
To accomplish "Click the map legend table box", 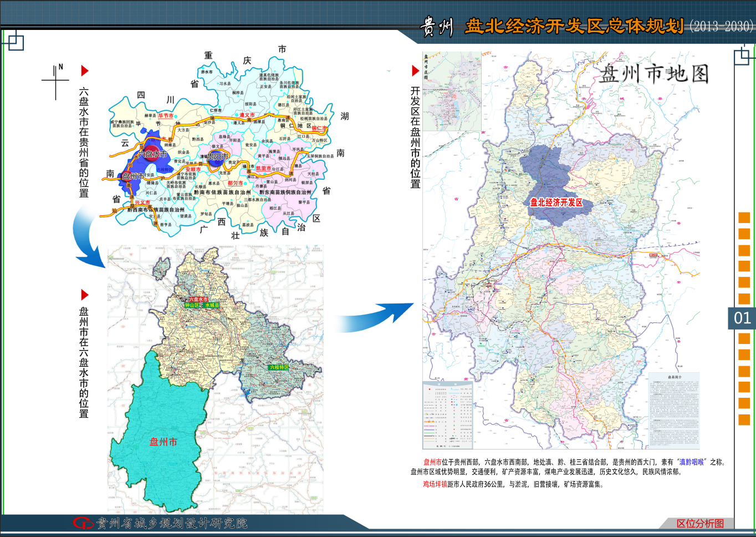I will tap(448, 414).
